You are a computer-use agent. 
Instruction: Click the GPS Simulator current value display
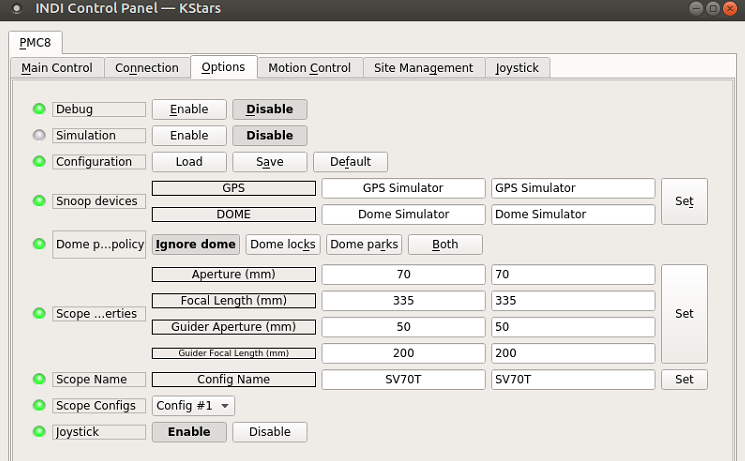tap(403, 188)
